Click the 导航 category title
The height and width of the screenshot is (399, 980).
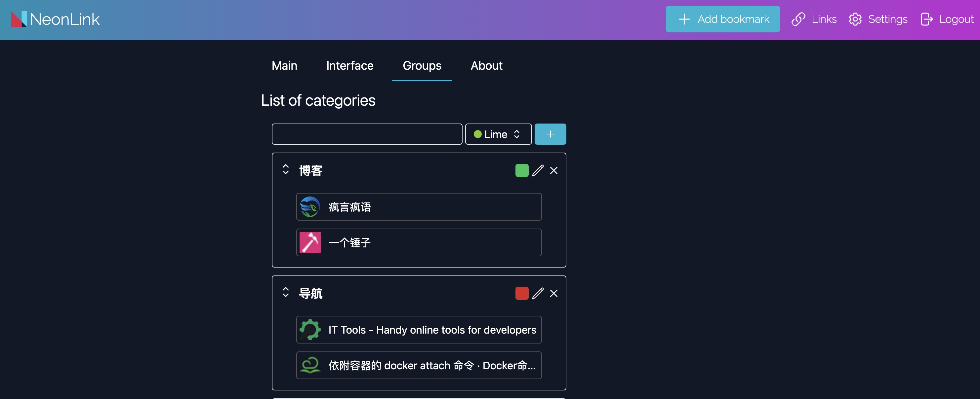pyautogui.click(x=310, y=293)
